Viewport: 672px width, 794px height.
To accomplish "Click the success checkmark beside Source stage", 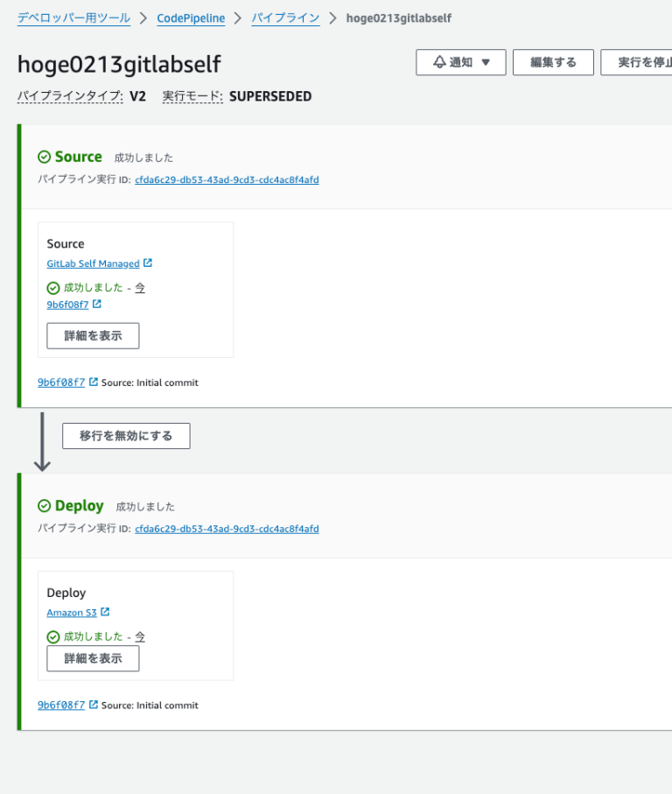I will pyautogui.click(x=43, y=157).
